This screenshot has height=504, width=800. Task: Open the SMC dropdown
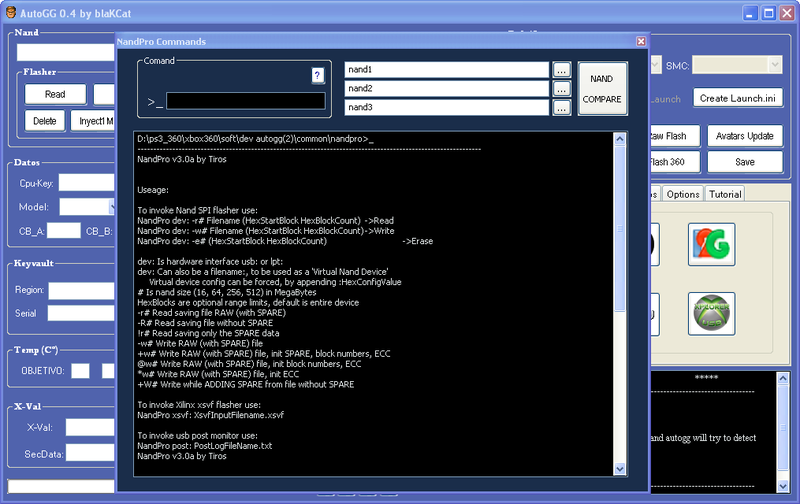coord(776,65)
